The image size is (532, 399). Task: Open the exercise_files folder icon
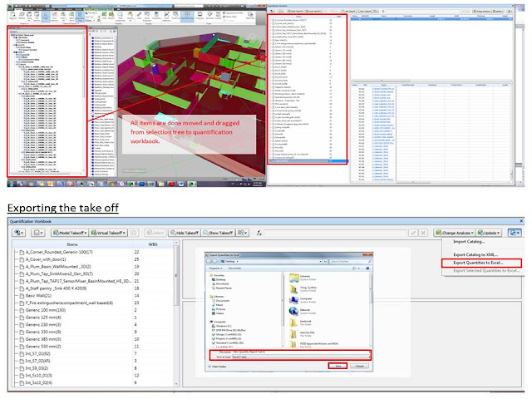[293, 333]
